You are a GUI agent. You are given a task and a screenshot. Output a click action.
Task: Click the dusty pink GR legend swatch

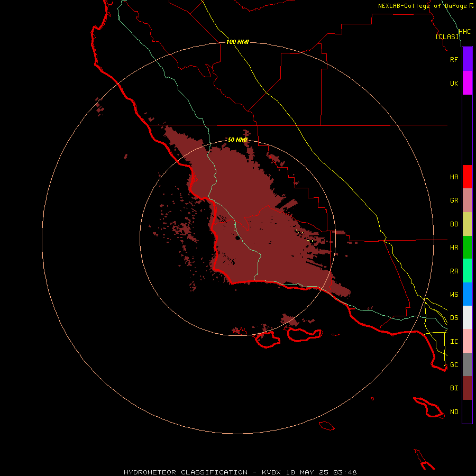467,200
